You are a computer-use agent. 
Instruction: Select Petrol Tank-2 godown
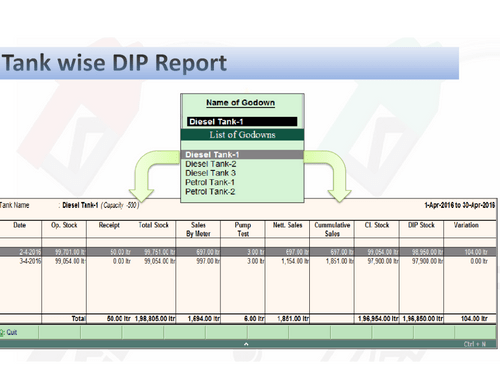point(210,192)
